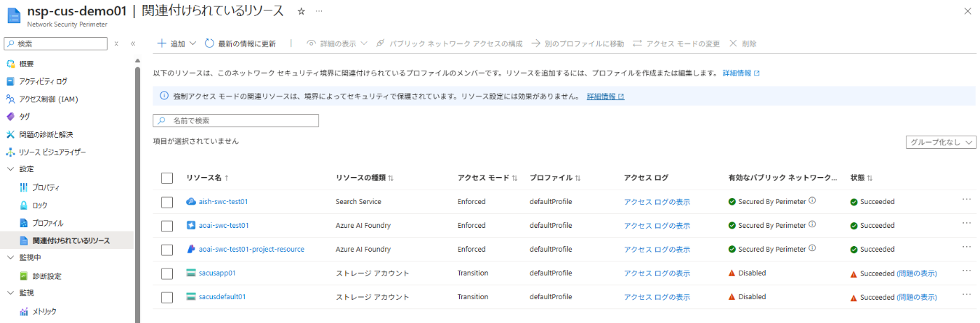Open ロック page
The image size is (980, 323).
[x=39, y=205]
